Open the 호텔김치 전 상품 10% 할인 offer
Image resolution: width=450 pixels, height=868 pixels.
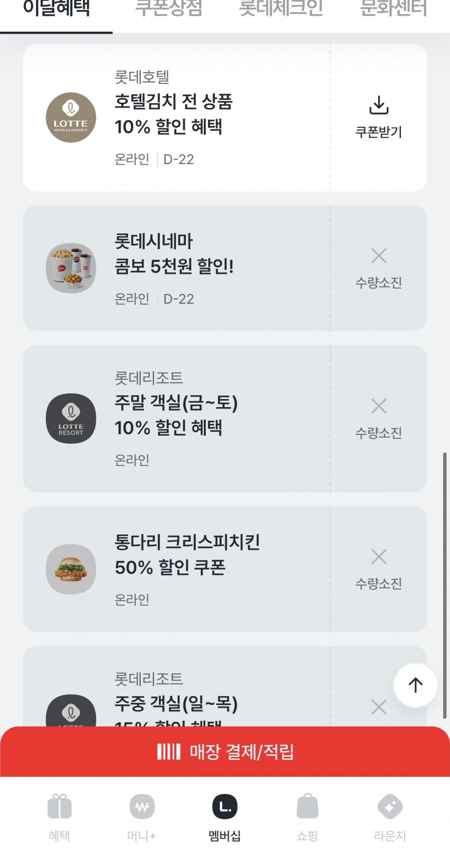coord(173,114)
